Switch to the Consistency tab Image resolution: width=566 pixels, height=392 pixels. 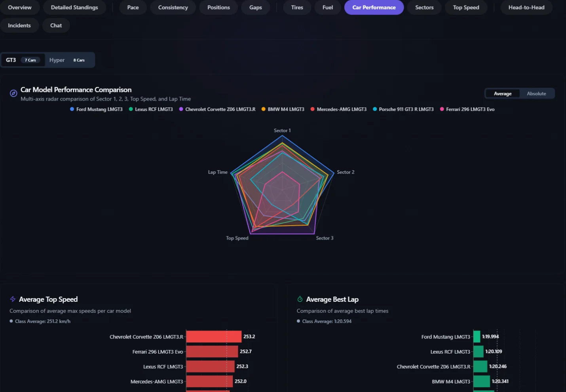[173, 8]
